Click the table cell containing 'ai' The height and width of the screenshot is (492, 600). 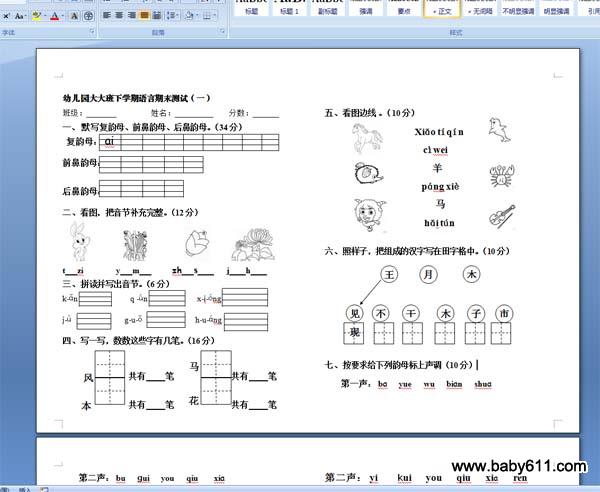pos(110,142)
